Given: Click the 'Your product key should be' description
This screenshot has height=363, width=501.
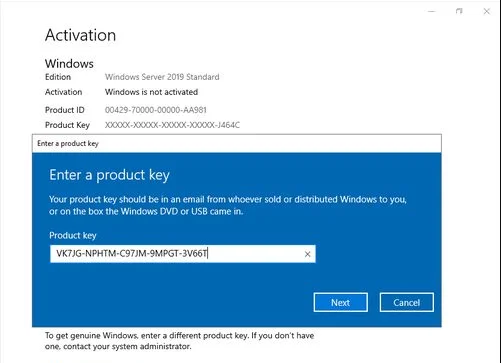Looking at the screenshot, I should [228, 205].
